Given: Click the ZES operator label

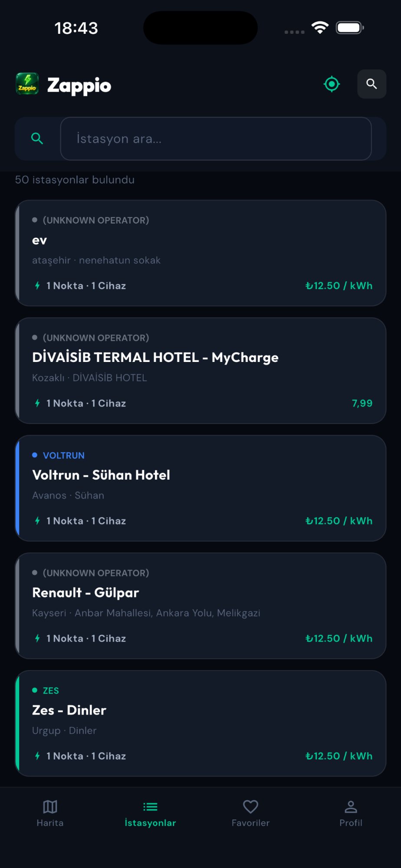Looking at the screenshot, I should pos(51,690).
